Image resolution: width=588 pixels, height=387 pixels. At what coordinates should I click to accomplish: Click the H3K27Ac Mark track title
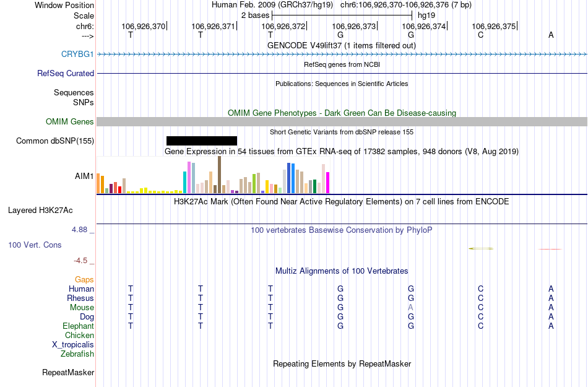point(342,201)
